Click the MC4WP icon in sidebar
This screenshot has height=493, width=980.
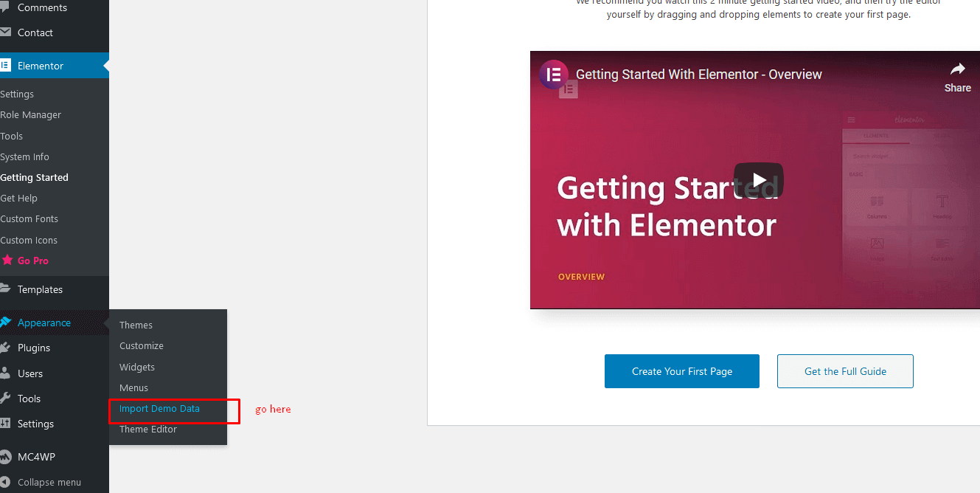pos(5,457)
